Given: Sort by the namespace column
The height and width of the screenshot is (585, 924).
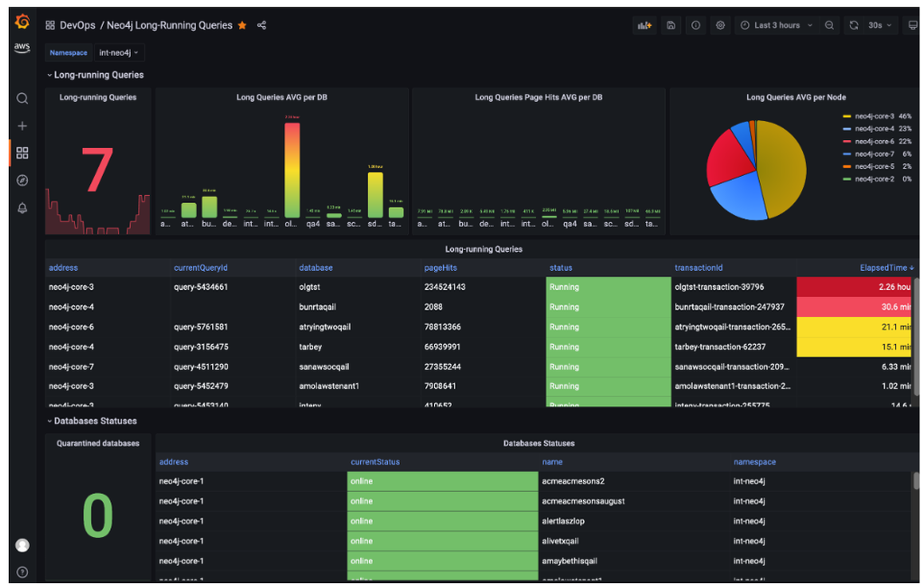Looking at the screenshot, I should tap(754, 461).
